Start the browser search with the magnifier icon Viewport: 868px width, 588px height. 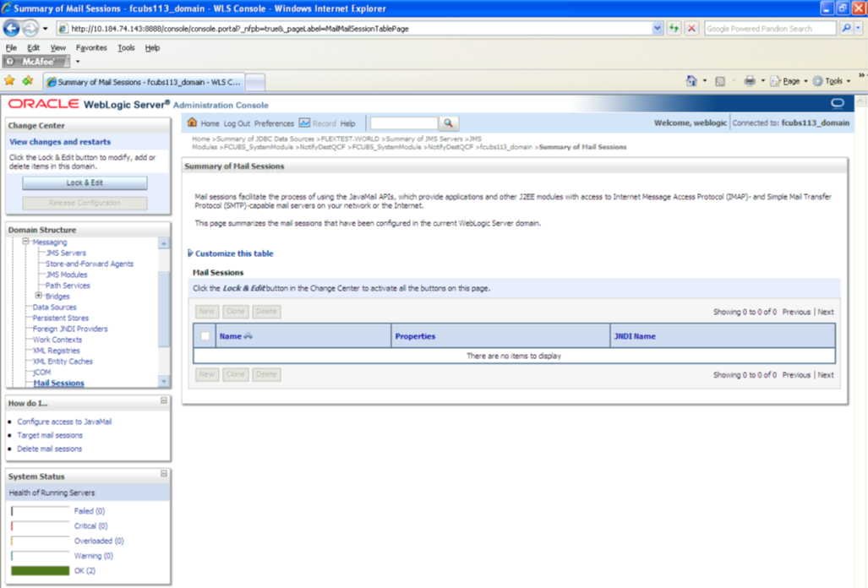click(x=846, y=28)
